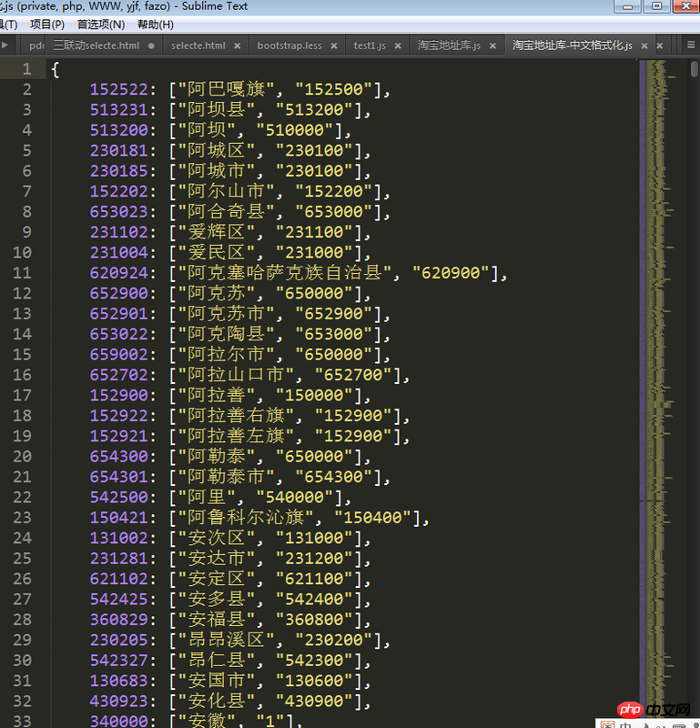Image resolution: width=700 pixels, height=728 pixels.
Task: Click the string "安定区"
Action: (217, 579)
